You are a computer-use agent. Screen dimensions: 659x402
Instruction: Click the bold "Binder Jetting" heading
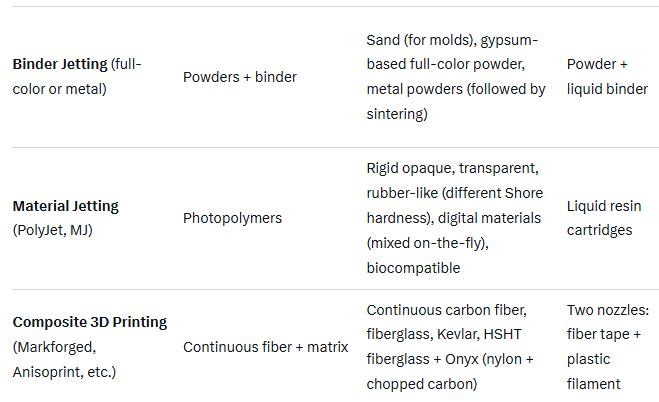pyautogui.click(x=60, y=64)
